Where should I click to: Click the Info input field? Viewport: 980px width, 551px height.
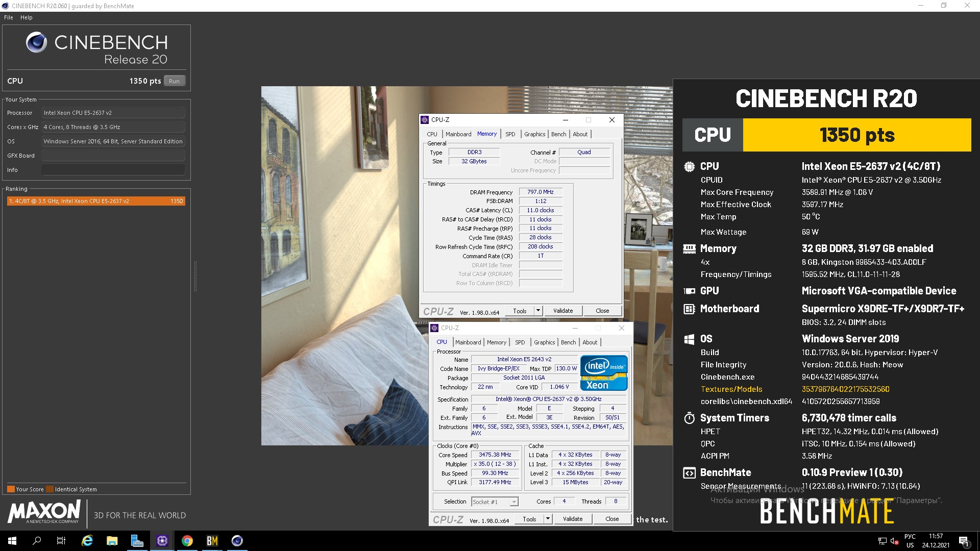(113, 170)
